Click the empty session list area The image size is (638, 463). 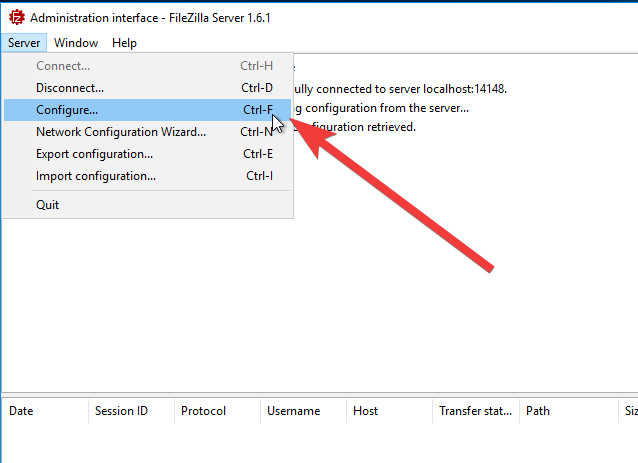tap(300, 442)
